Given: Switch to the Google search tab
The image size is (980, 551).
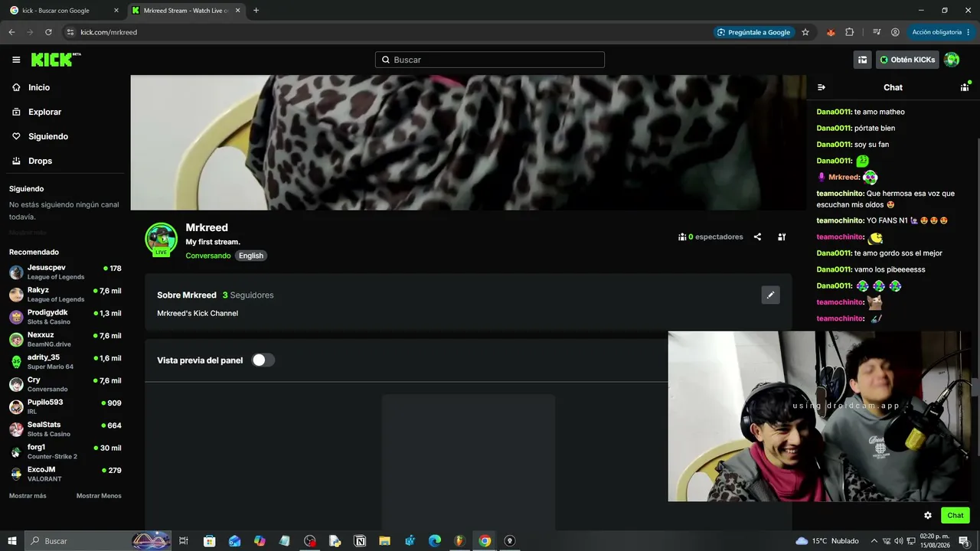Looking at the screenshot, I should coord(64,11).
